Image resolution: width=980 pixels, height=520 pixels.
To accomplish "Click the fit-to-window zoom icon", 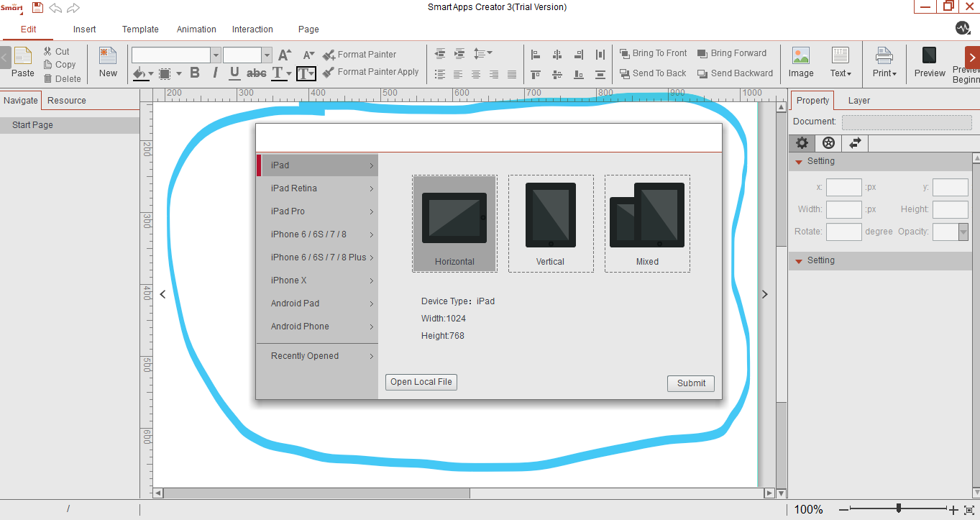I will pyautogui.click(x=969, y=510).
